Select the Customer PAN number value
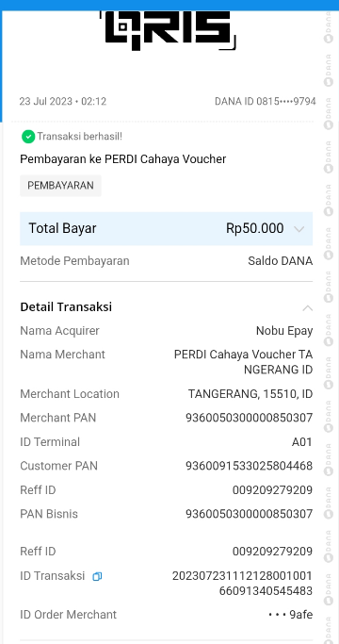Screen dimensions: 339x644 (250, 466)
